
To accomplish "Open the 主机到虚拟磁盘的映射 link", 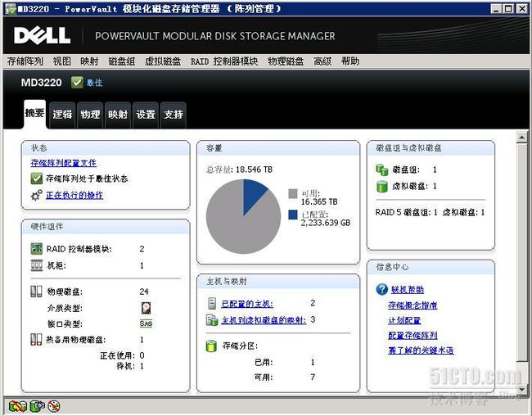I will (x=264, y=319).
